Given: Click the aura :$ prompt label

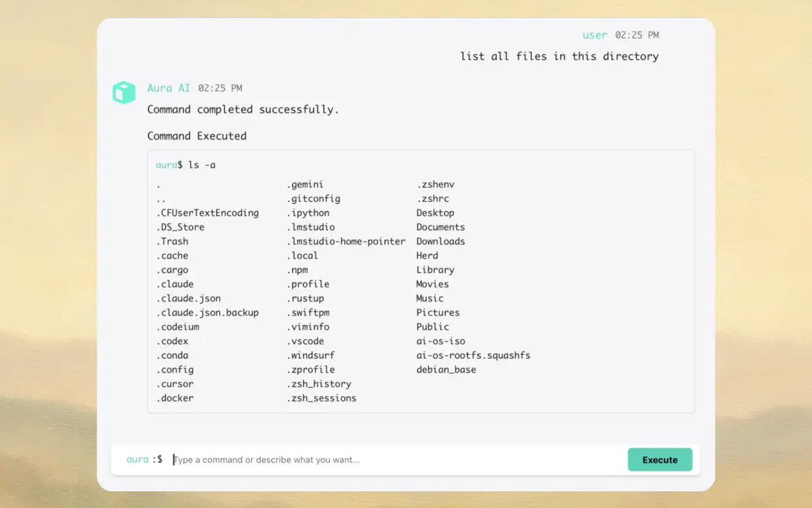Looking at the screenshot, I should 144,459.
